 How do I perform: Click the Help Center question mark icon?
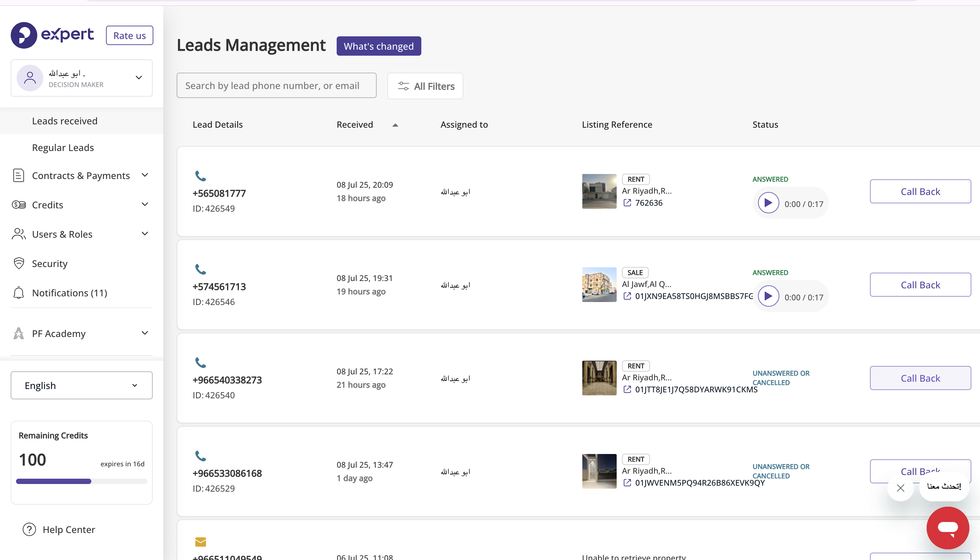pyautogui.click(x=29, y=530)
